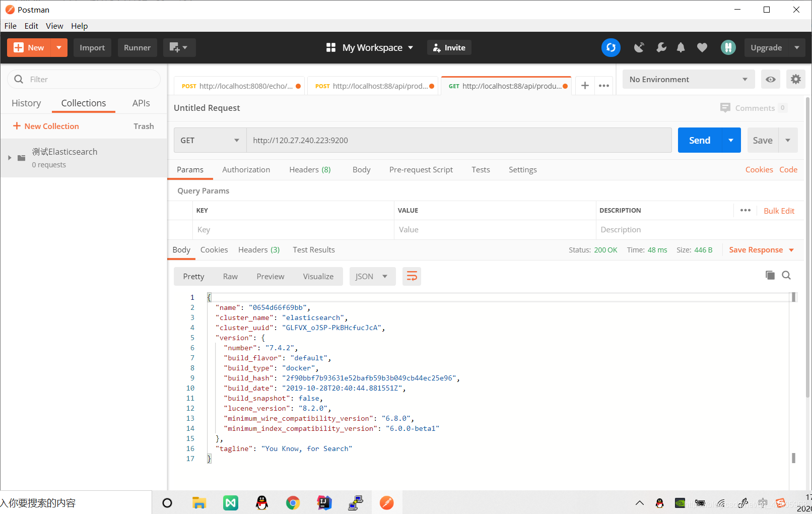
Task: Open the Chrome browser from the taskbar
Action: [293, 503]
